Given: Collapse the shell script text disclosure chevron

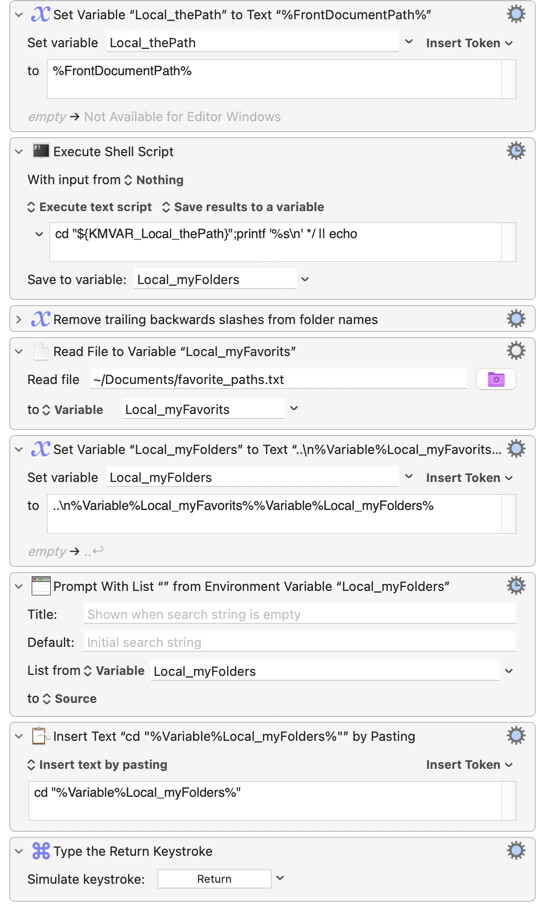Looking at the screenshot, I should 39,234.
